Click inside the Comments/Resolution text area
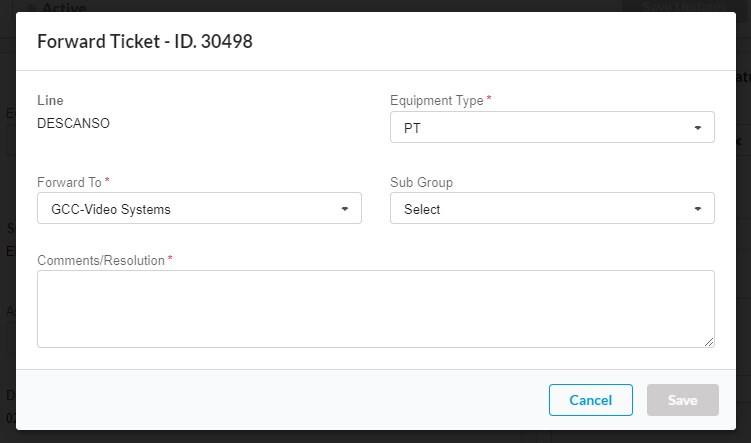Image resolution: width=751 pixels, height=443 pixels. coord(375,308)
